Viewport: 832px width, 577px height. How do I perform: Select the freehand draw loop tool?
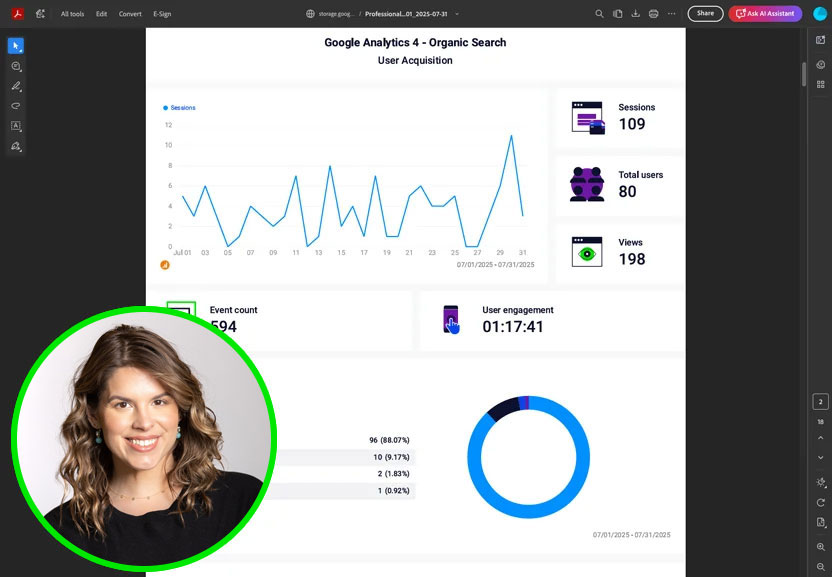pyautogui.click(x=16, y=106)
